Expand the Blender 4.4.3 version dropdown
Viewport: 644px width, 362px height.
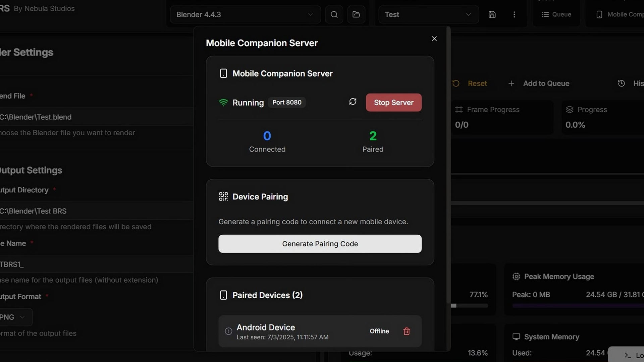pyautogui.click(x=245, y=14)
